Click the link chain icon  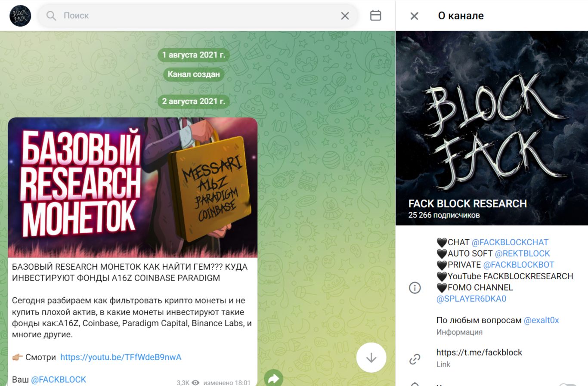point(415,359)
